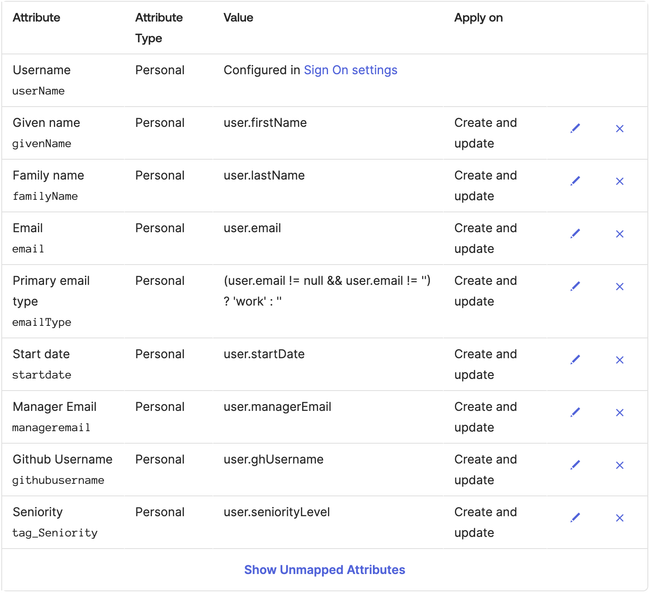The height and width of the screenshot is (593, 650).
Task: Edit the Seniority attribute mapping
Action: point(575,518)
